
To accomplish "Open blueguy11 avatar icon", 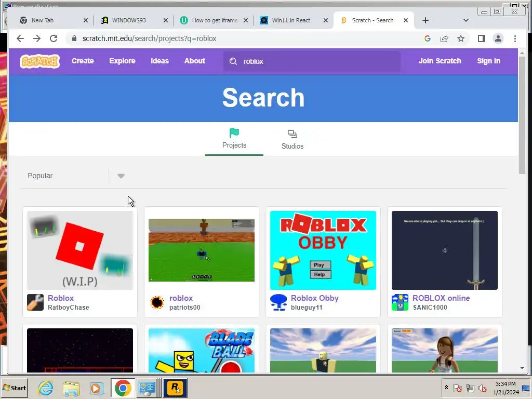I will pos(278,302).
